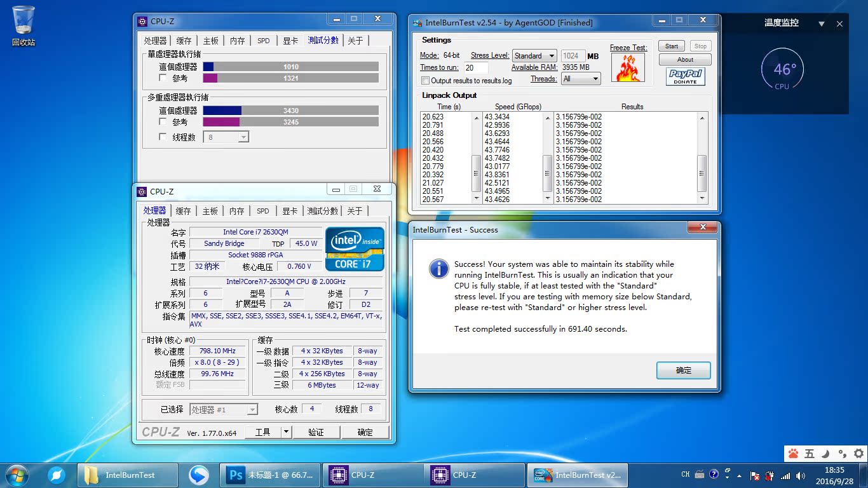Screen dimensions: 868x488
Task: Click 確定 to dismiss the Success dialog
Action: 683,370
